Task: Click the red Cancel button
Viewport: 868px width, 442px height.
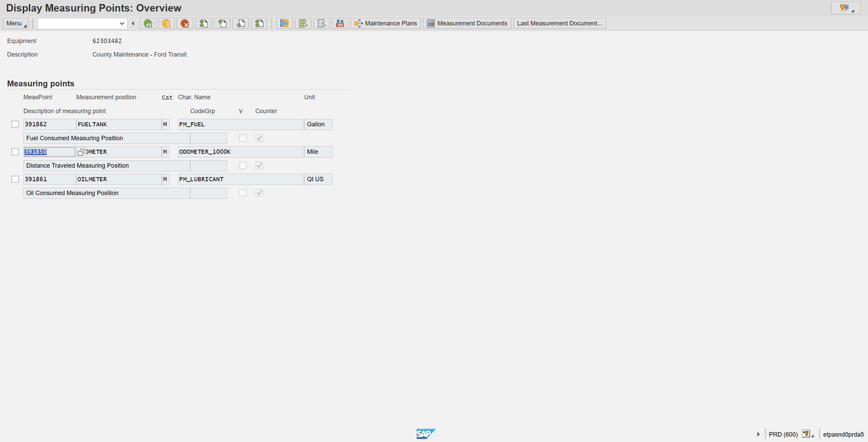Action: tap(185, 23)
